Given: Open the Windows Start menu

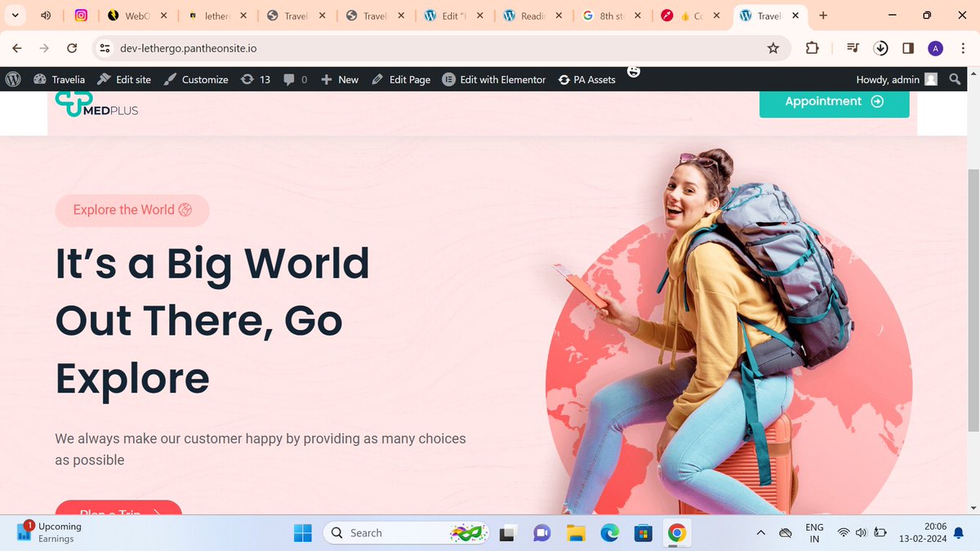Looking at the screenshot, I should 303,533.
